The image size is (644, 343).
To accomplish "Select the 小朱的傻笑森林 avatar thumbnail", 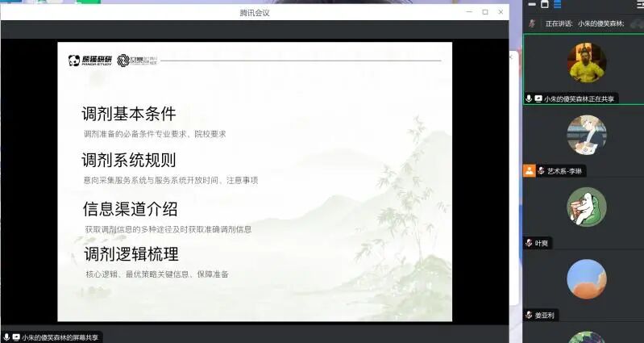I will point(586,63).
